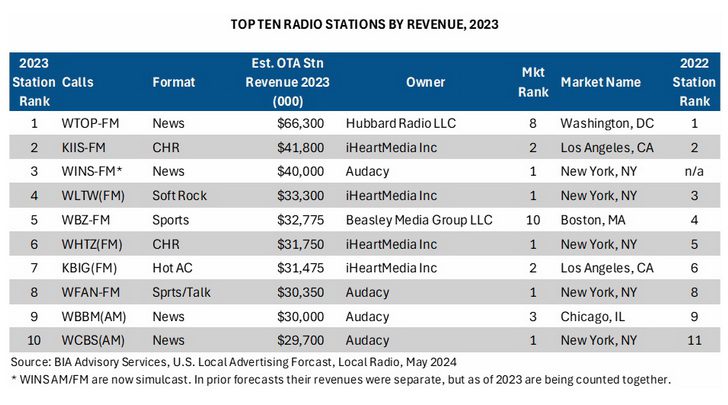Click the 'Mkt Rank' column header

click(x=533, y=82)
